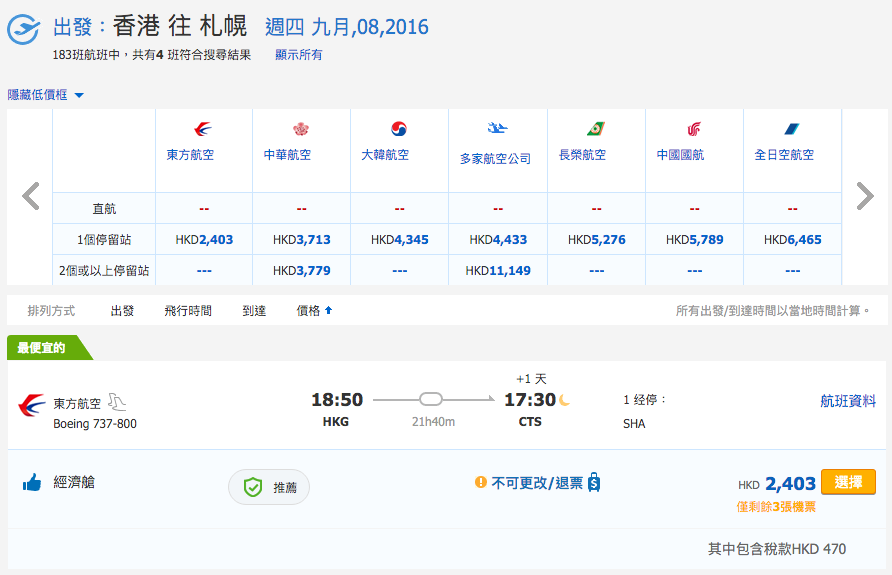892x575 pixels.
Task: Collapse the 隱藏低價框 price grid
Action: pos(46,95)
